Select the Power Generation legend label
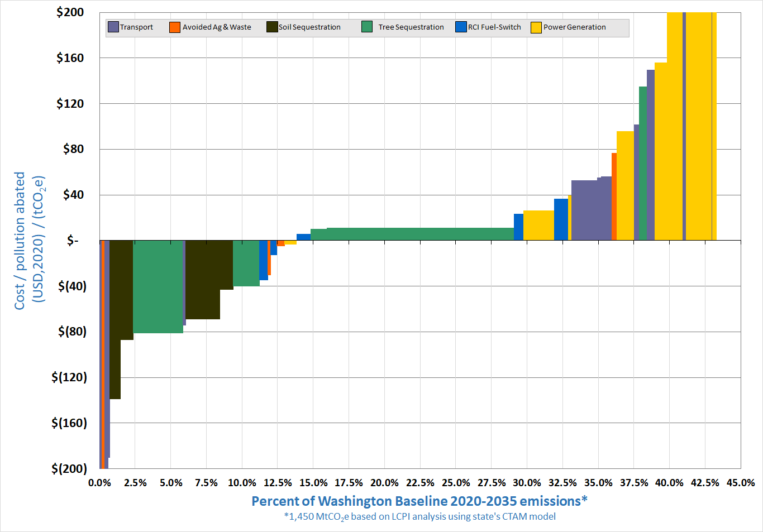The width and height of the screenshot is (763, 532). (x=574, y=27)
